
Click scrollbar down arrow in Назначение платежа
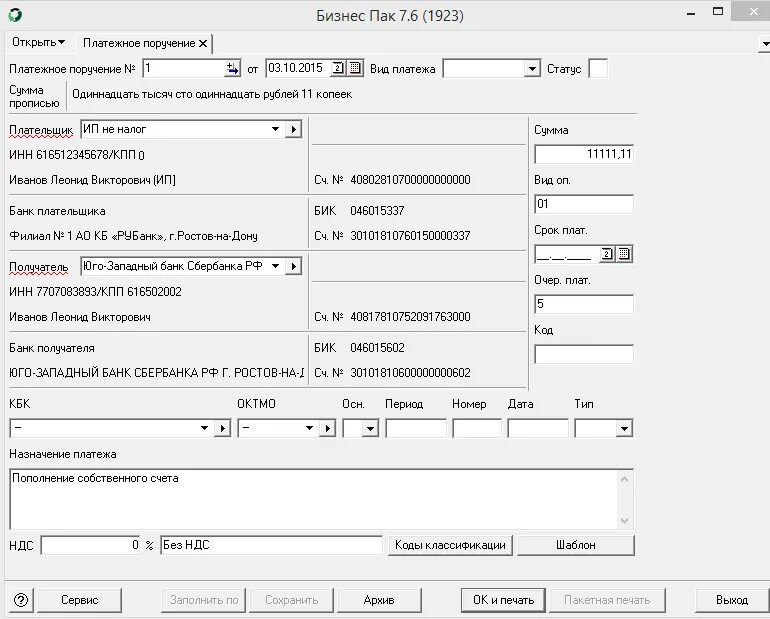click(x=625, y=520)
